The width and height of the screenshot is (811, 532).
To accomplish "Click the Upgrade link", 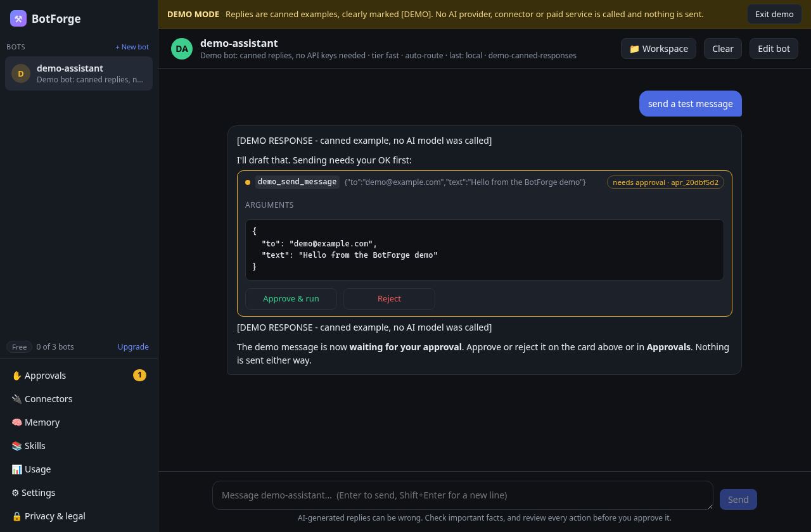I will (x=133, y=347).
